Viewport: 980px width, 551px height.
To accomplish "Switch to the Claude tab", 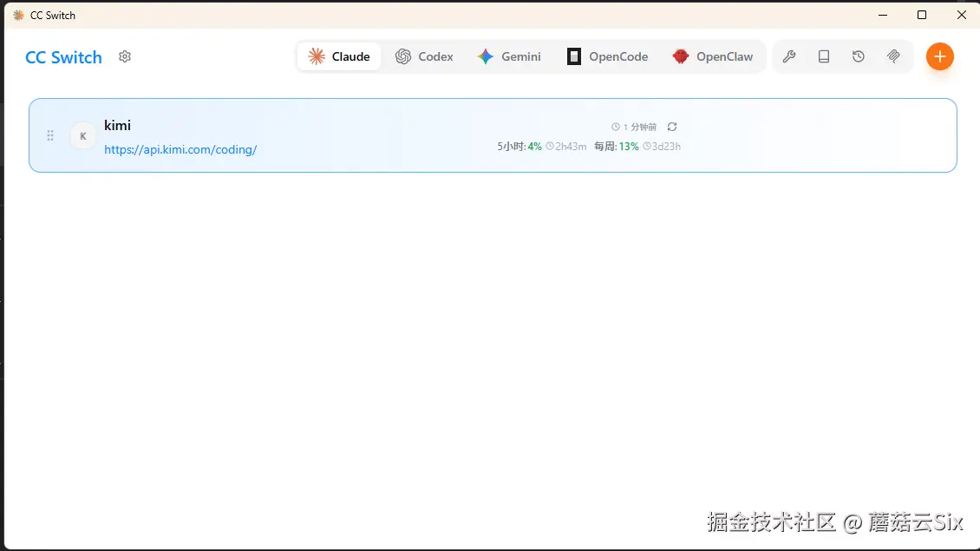I will (x=339, y=57).
